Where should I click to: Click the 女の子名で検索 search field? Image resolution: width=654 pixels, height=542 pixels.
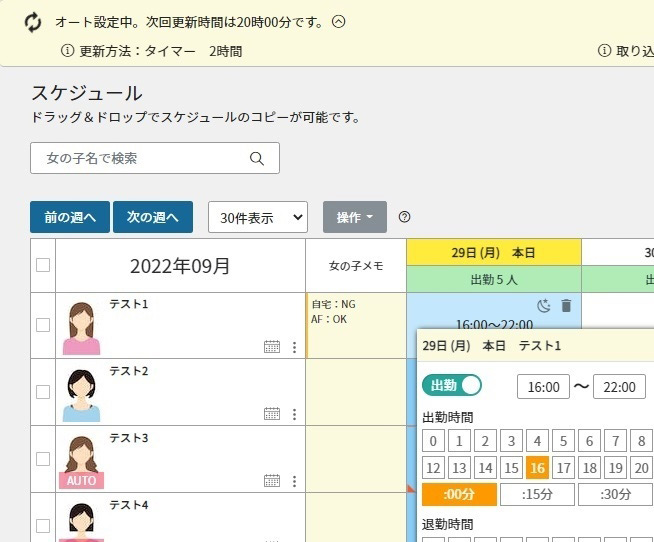click(140, 158)
